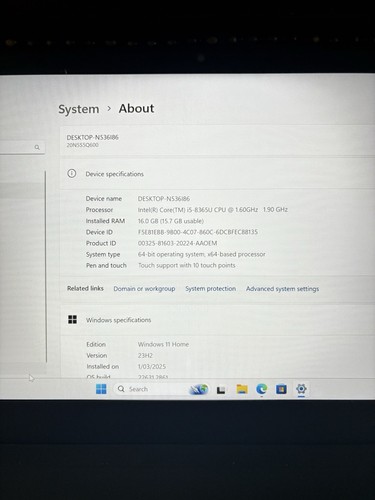375x500 pixels.
Task: Collapse the Windows specifications section
Action: 217,320
